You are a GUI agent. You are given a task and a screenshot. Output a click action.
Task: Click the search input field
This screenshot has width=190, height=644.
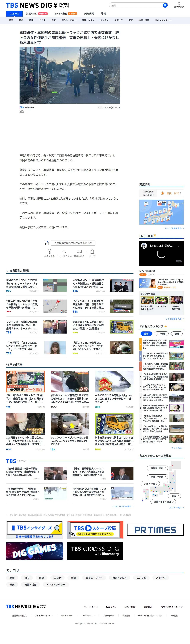coord(136,5)
